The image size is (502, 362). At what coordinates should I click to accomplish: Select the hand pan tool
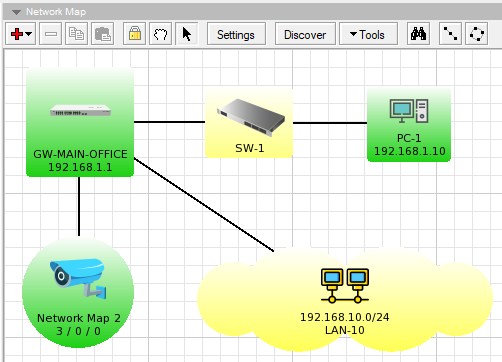161,34
